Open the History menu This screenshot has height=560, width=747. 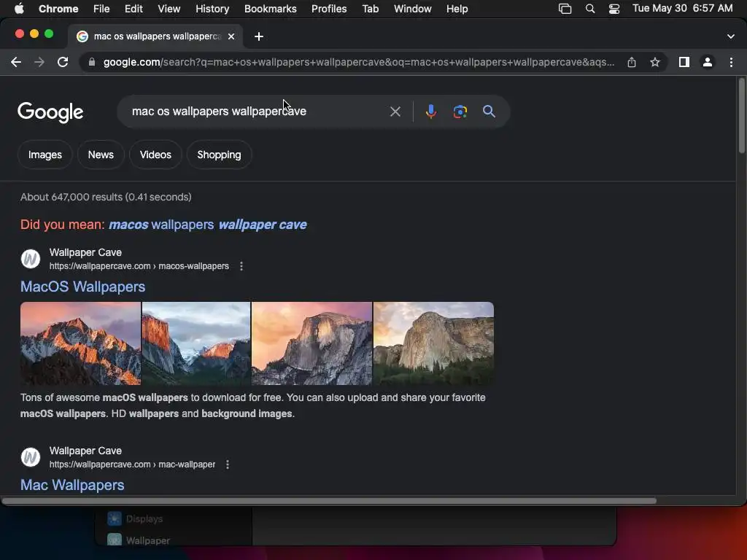point(212,9)
